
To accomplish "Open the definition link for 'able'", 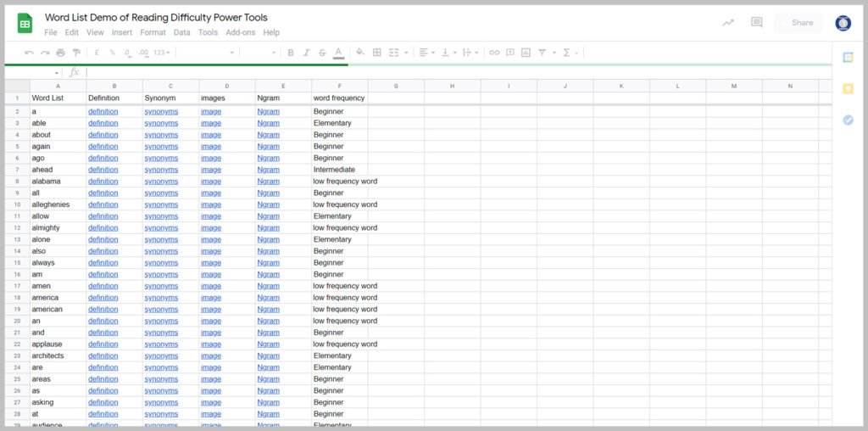I will (x=103, y=123).
